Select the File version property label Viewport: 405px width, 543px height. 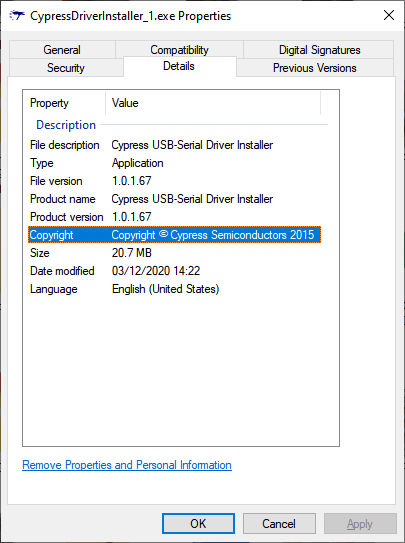[56, 181]
